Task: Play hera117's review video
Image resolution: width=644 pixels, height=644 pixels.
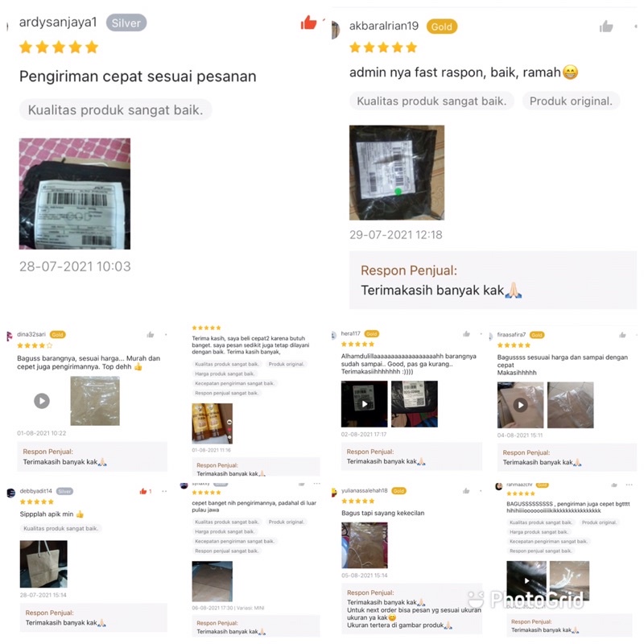Action: (365, 404)
